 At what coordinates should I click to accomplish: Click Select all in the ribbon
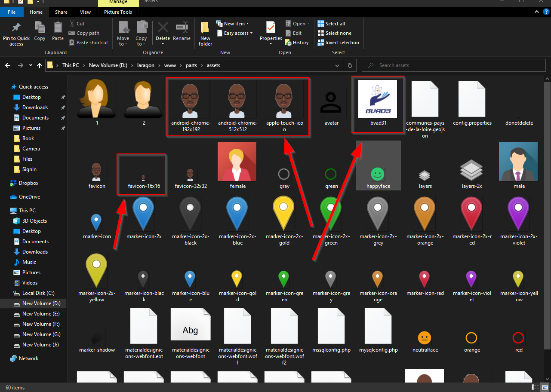pyautogui.click(x=331, y=24)
